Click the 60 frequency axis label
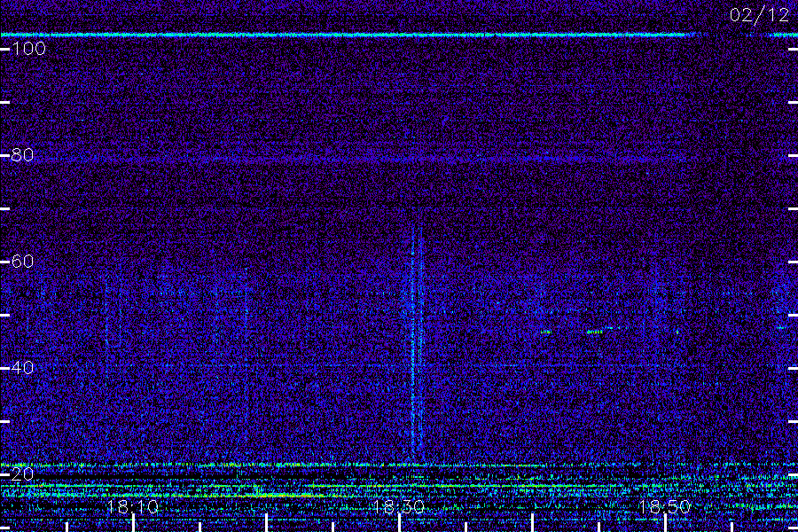The width and height of the screenshot is (798, 532). 22,262
